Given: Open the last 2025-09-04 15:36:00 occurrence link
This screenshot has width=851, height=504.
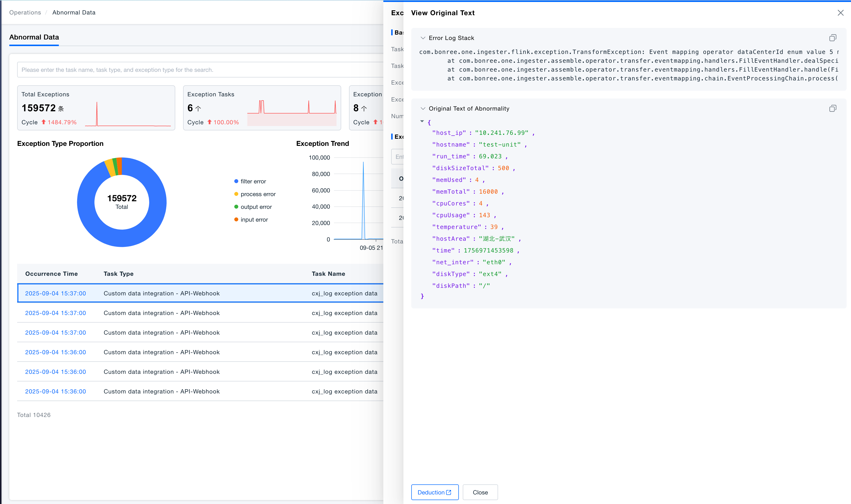Looking at the screenshot, I should pyautogui.click(x=55, y=391).
